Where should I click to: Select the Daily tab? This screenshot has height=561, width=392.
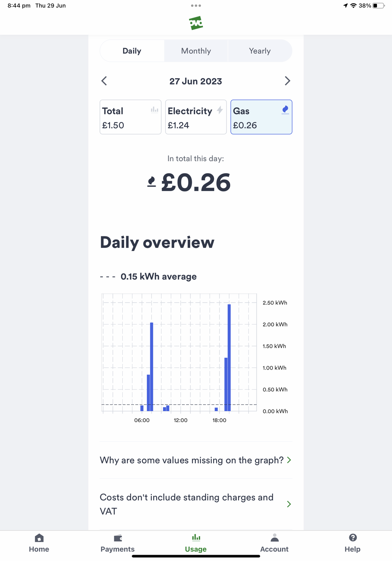click(132, 51)
